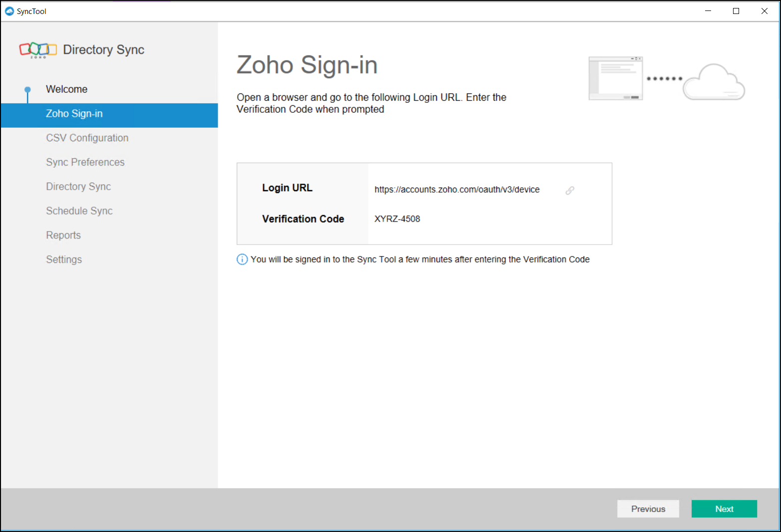Go to CSV Configuration step

point(87,138)
